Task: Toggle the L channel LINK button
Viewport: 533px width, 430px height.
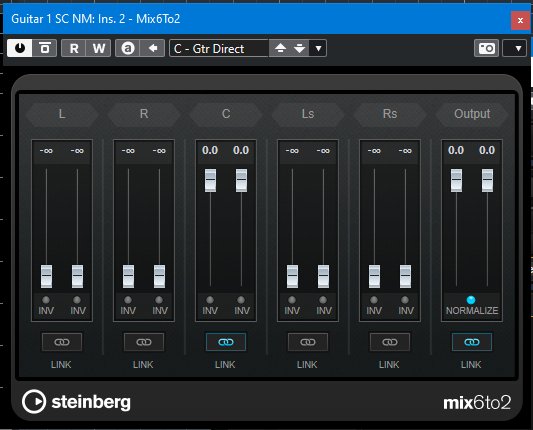Action: pyautogui.click(x=62, y=342)
